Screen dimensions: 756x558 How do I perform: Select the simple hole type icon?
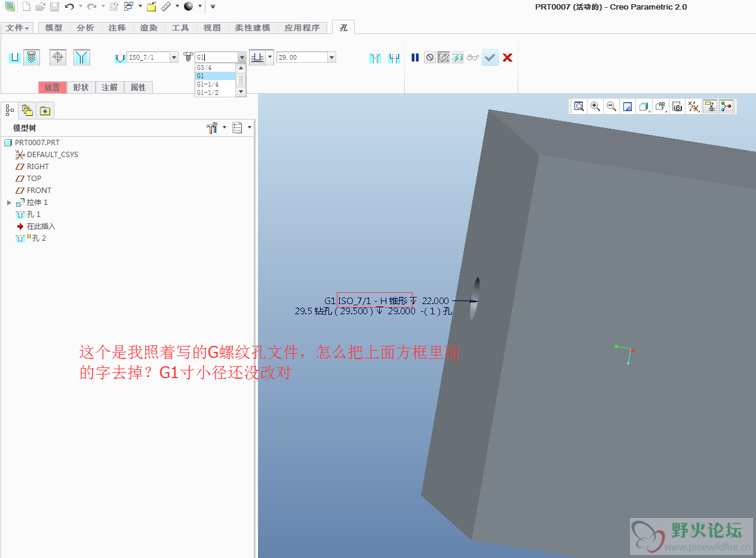pyautogui.click(x=15, y=57)
